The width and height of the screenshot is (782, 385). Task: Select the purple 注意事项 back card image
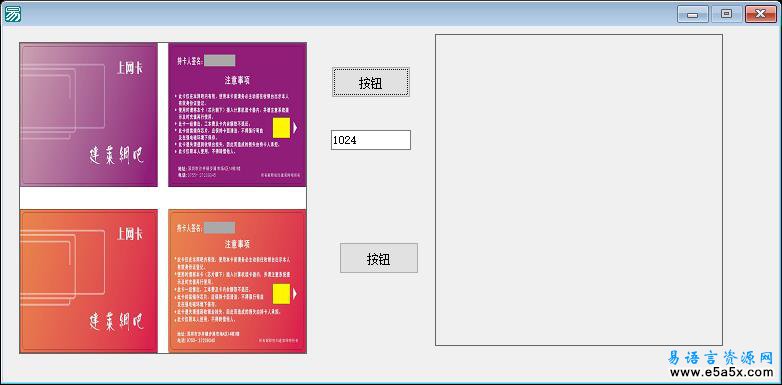[x=237, y=114]
